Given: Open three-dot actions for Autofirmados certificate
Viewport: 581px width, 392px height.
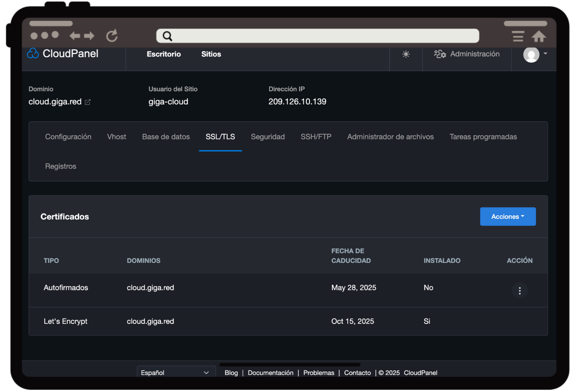Looking at the screenshot, I should coord(520,291).
